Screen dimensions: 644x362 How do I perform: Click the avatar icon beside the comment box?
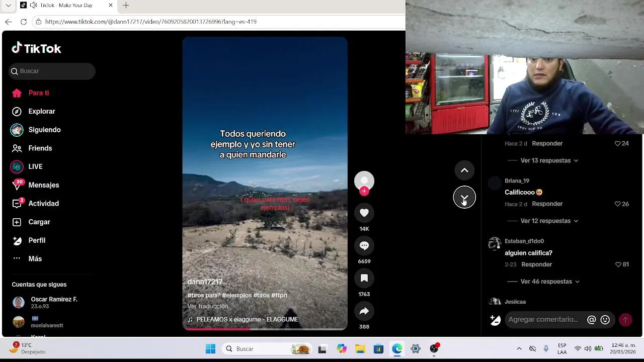[495, 320]
